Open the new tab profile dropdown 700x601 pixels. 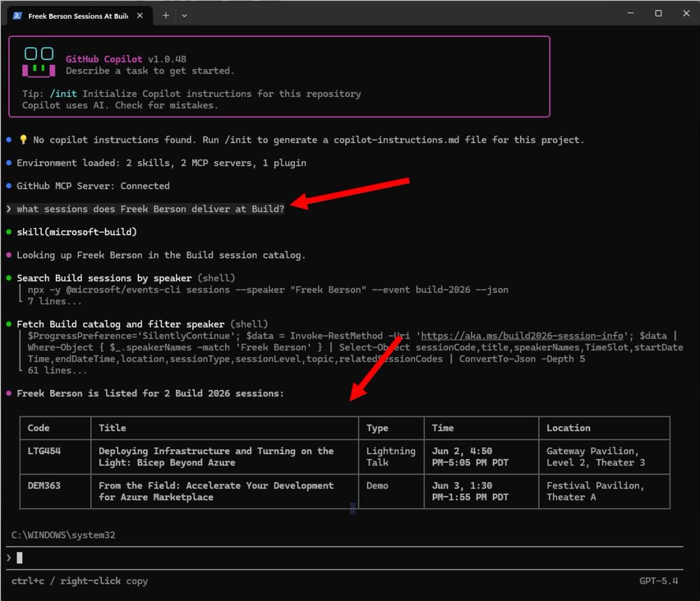184,16
